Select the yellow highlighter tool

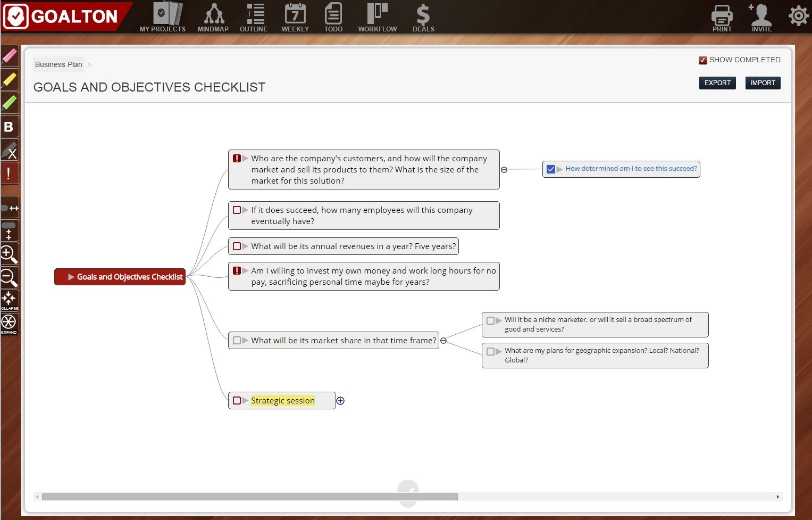tap(10, 79)
